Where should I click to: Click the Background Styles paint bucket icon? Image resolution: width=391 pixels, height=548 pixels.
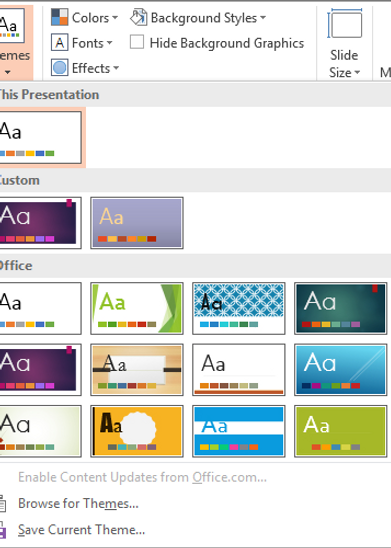click(x=138, y=17)
